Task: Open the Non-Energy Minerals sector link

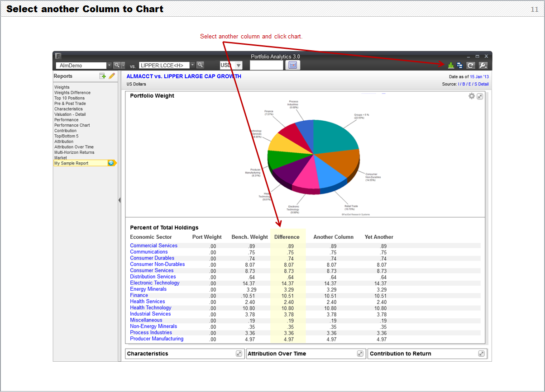Action: pyautogui.click(x=153, y=326)
